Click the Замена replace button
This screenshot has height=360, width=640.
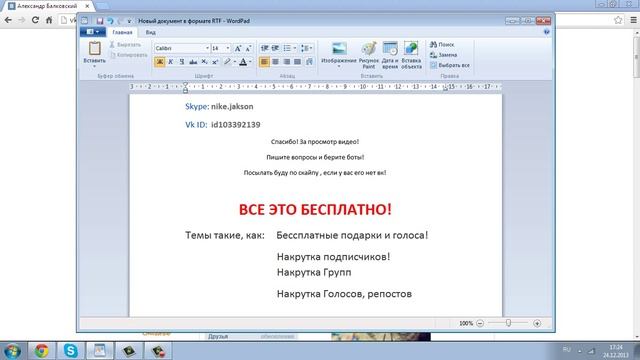pos(444,55)
